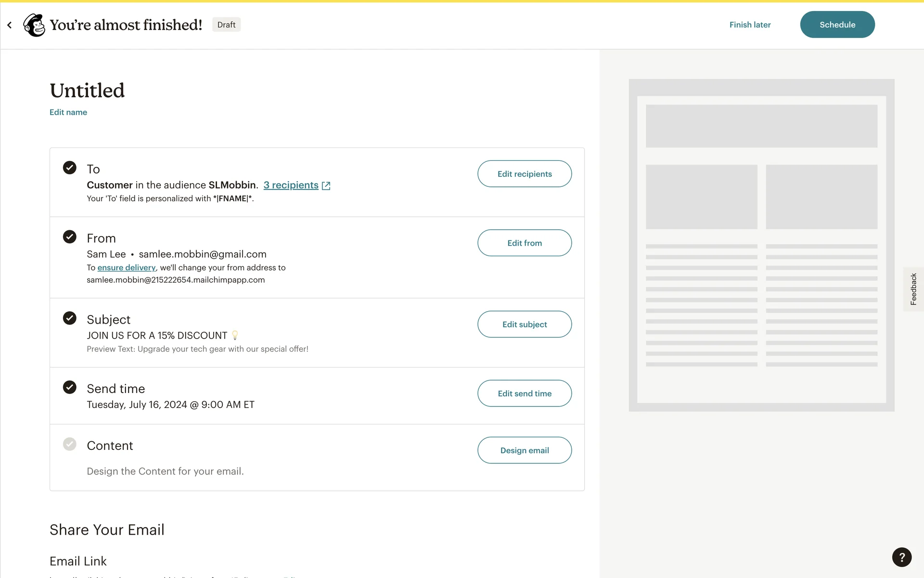Click the Edit subject button

point(525,324)
